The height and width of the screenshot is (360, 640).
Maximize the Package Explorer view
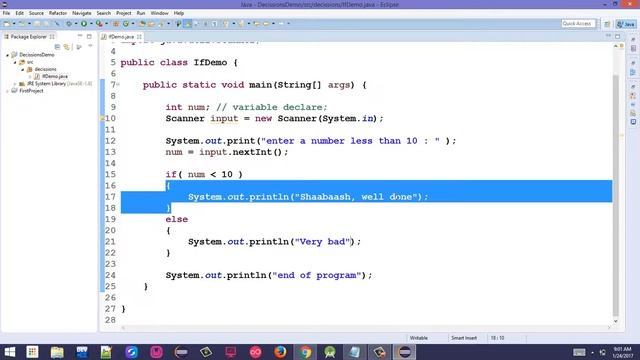coord(89,36)
